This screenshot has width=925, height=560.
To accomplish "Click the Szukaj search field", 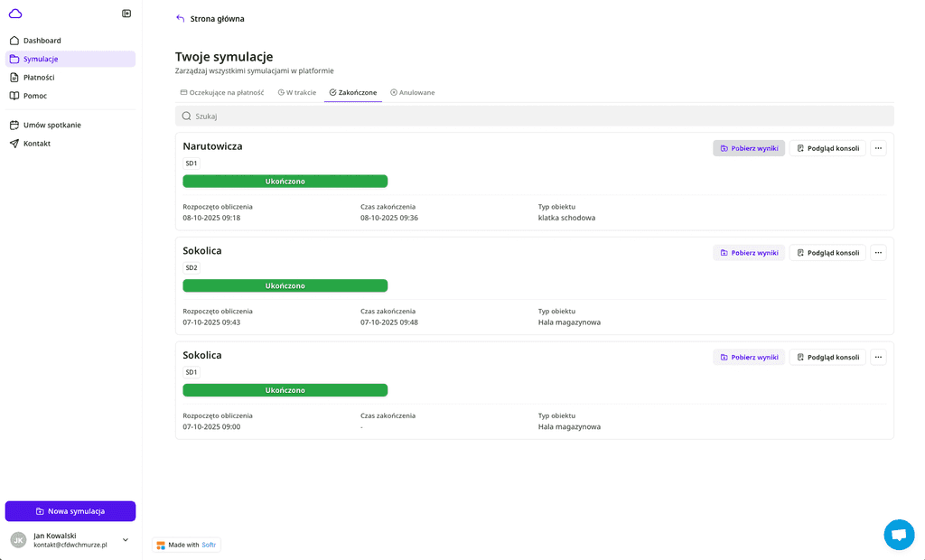I will coord(534,116).
